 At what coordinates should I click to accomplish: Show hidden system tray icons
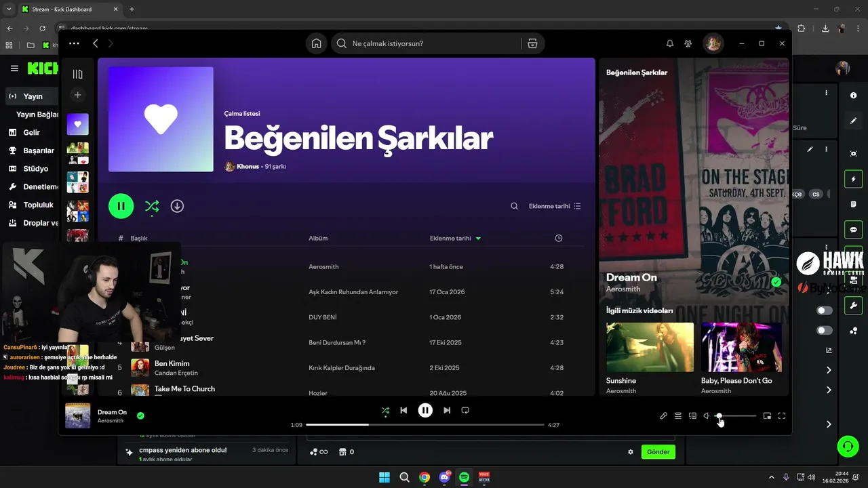coord(771,477)
